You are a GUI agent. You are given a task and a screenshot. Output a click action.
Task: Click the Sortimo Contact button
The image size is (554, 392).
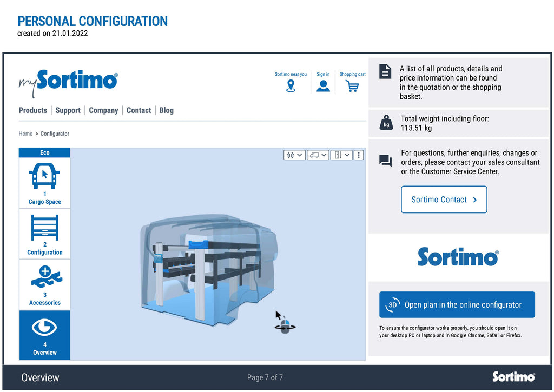click(444, 200)
